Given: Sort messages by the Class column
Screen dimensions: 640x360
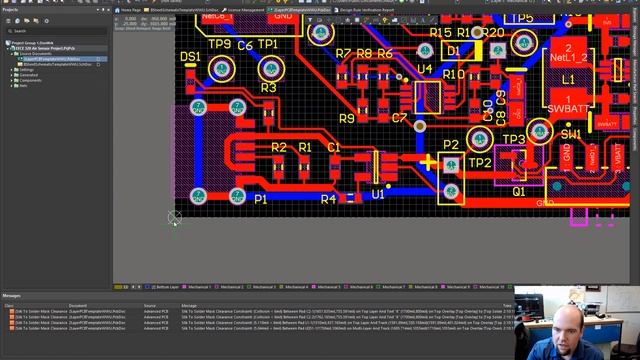Looking at the screenshot, I should point(9,305).
